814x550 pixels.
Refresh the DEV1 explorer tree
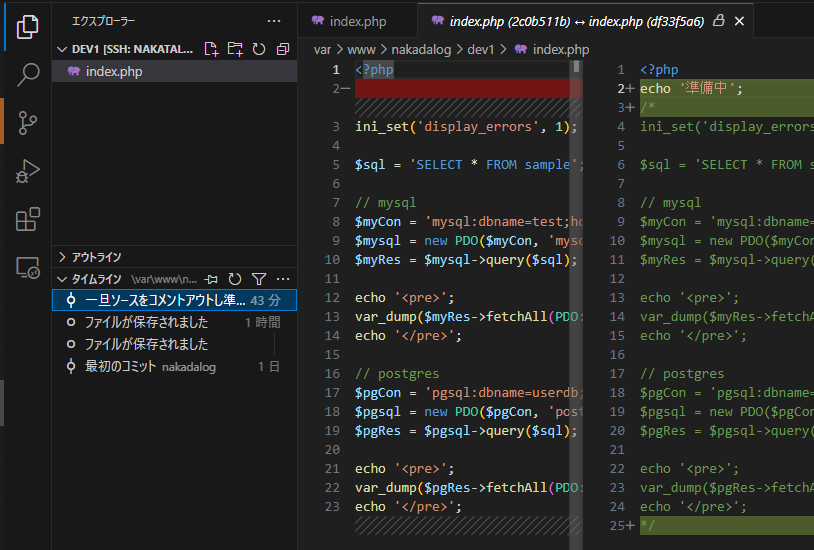point(259,49)
